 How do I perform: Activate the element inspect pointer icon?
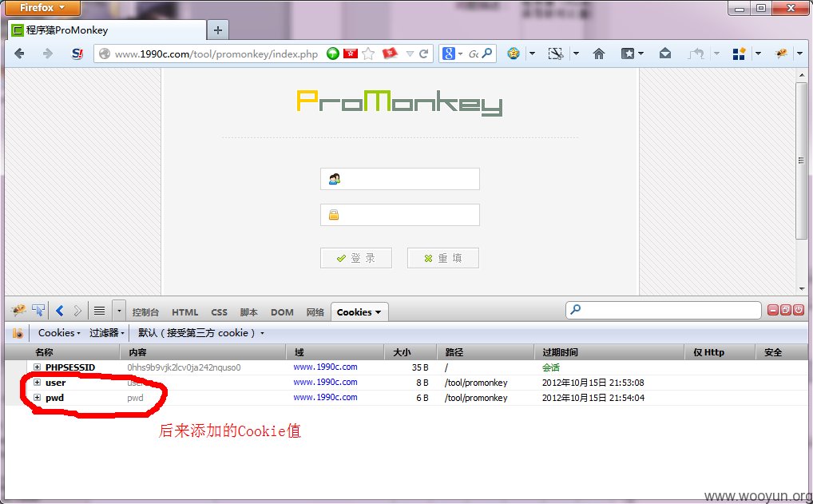(x=38, y=311)
